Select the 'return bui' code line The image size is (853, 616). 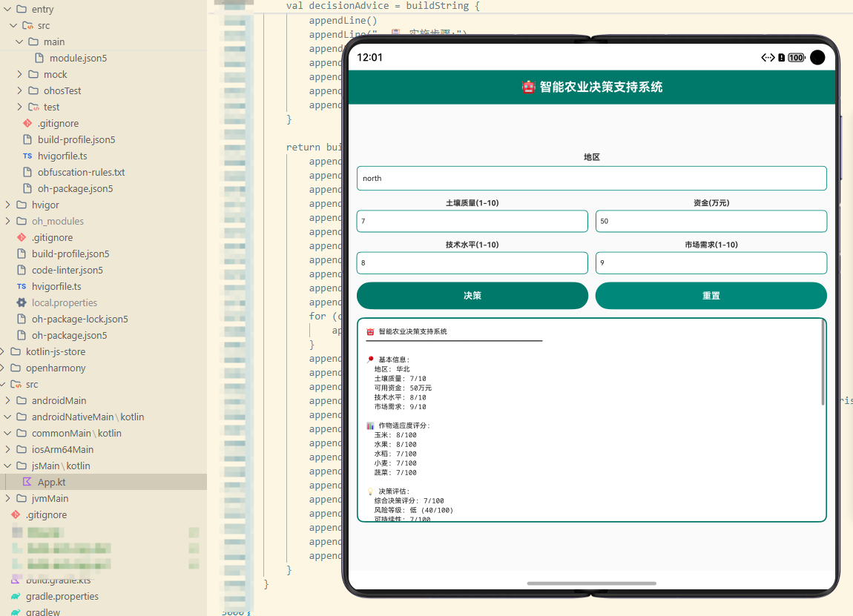tap(313, 147)
